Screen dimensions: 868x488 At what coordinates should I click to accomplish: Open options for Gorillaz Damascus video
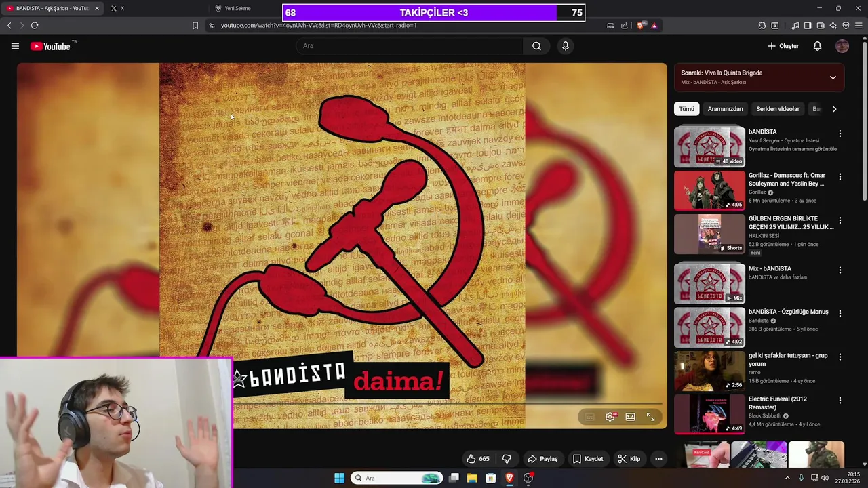(840, 176)
